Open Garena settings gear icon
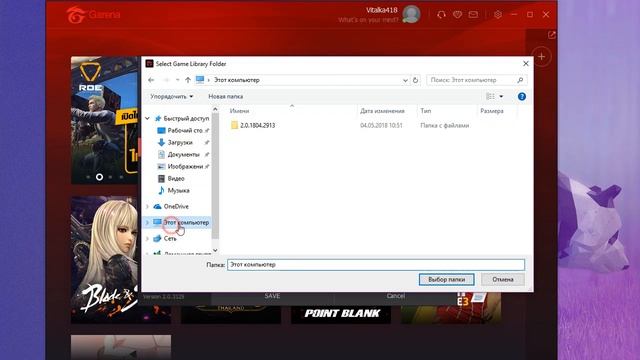This screenshot has width=640, height=360. 498,15
